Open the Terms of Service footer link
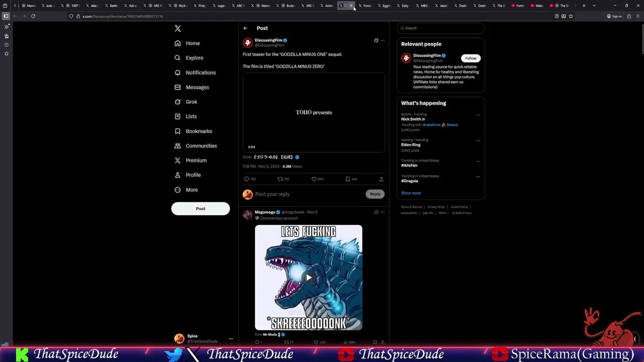Screen dimensions: 644x362 pos(412,207)
